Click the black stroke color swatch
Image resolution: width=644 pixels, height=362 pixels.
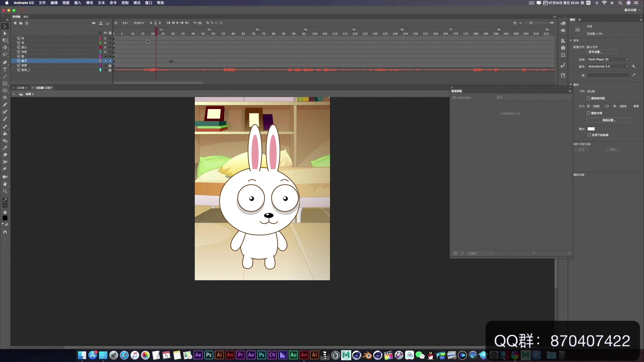(5, 218)
